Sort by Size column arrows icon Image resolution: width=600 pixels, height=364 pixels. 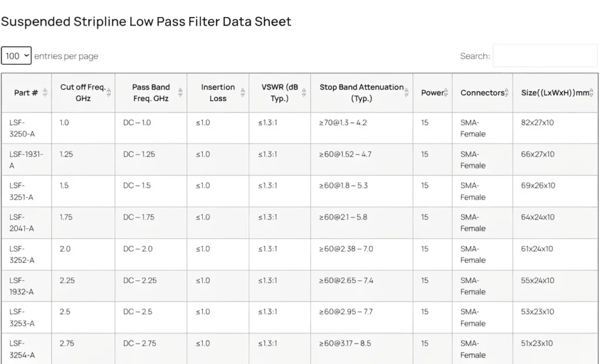point(591,92)
